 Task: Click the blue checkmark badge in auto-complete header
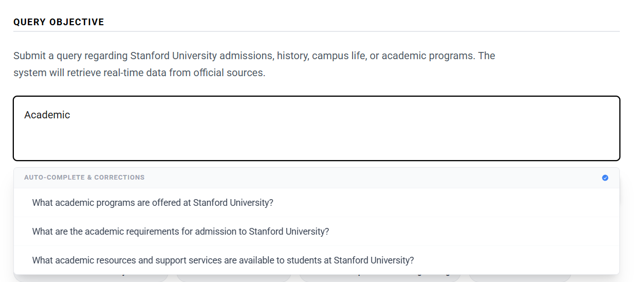point(605,178)
